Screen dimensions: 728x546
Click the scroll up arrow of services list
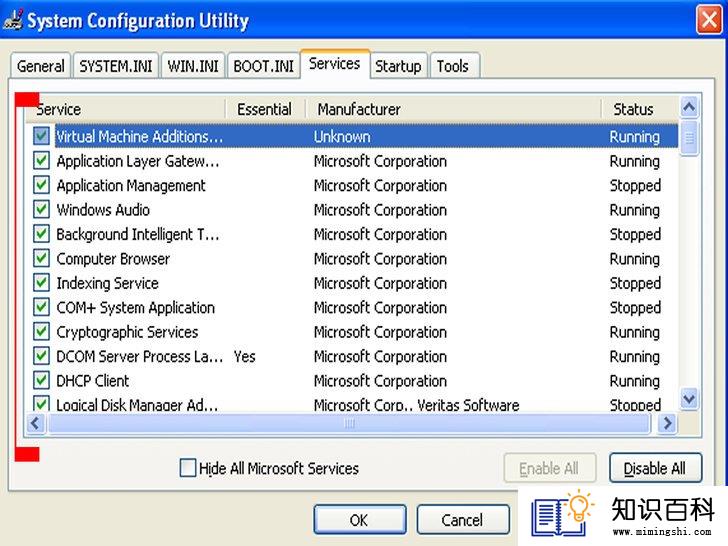pos(689,108)
